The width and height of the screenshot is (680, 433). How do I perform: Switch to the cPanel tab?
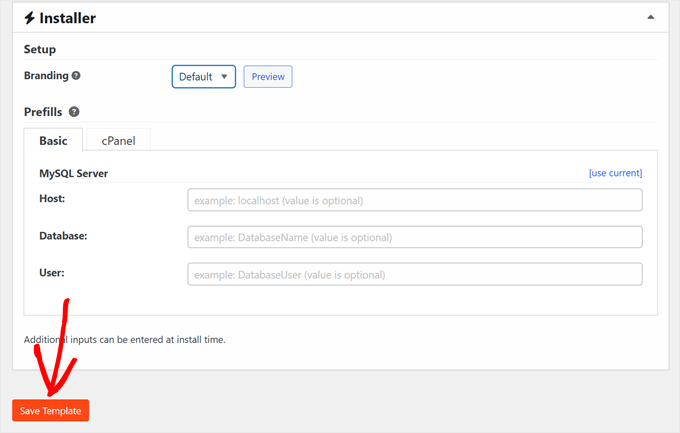coord(118,141)
